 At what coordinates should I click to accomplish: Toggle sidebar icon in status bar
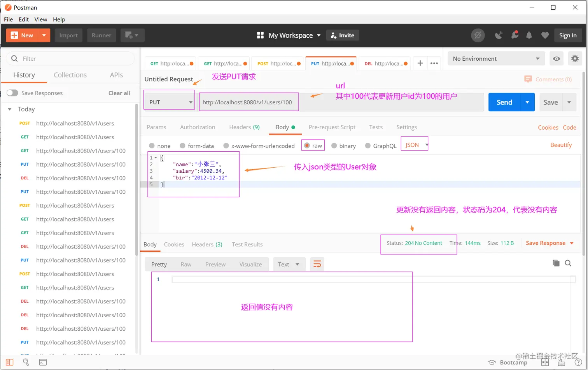tap(9, 362)
